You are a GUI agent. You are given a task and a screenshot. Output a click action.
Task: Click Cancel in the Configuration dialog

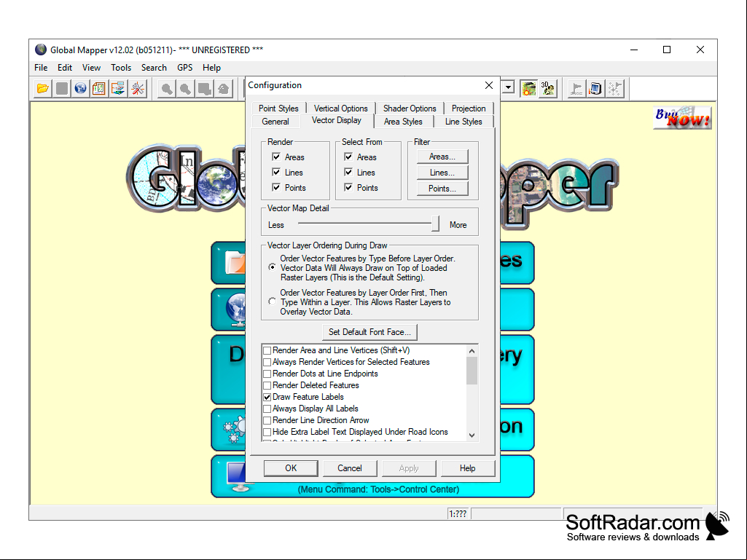[x=350, y=468]
